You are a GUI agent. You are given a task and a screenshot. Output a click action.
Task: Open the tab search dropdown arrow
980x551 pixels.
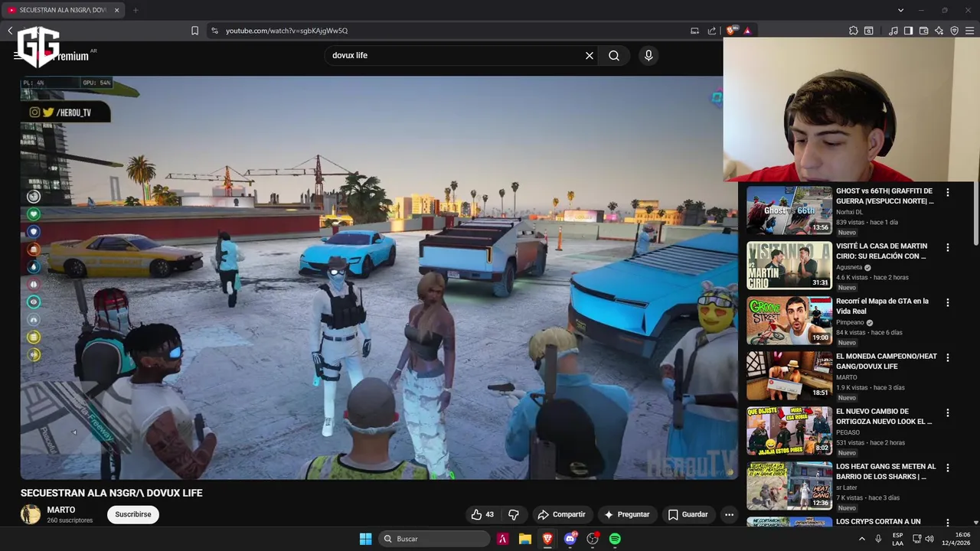coord(900,10)
